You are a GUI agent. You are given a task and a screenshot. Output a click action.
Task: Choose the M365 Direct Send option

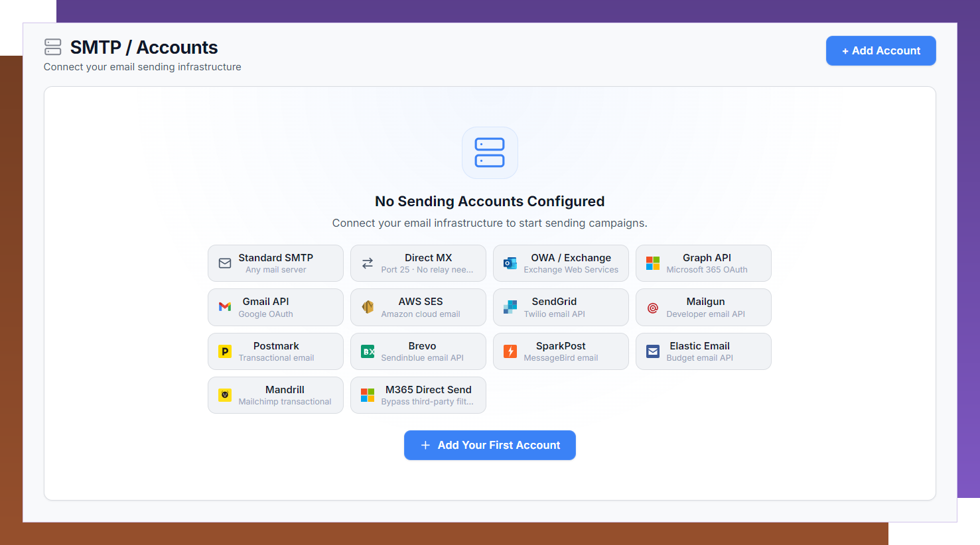coord(418,395)
